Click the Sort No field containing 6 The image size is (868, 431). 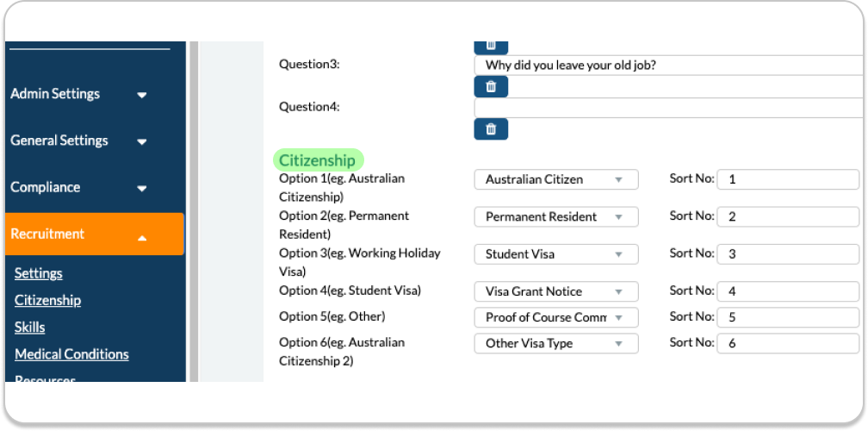pyautogui.click(x=787, y=343)
